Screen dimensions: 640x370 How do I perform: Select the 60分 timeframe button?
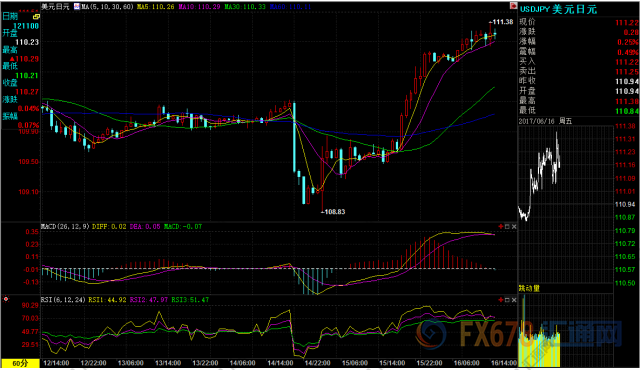(x=20, y=363)
